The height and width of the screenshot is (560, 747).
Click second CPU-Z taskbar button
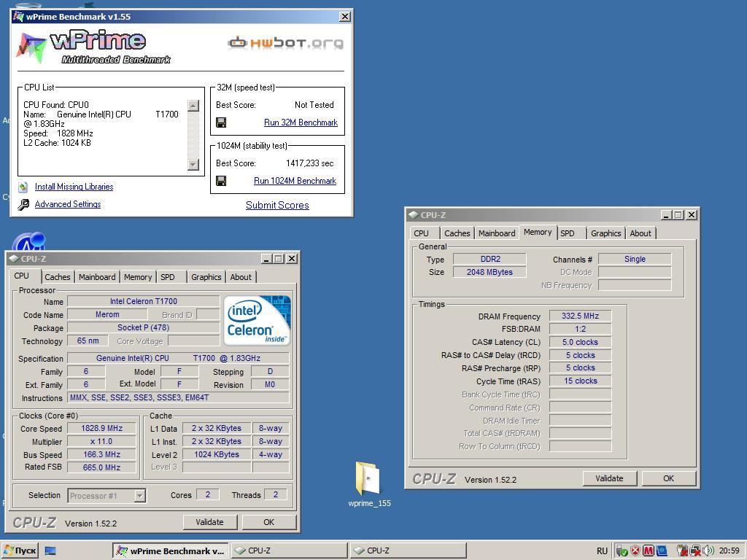click(x=409, y=551)
